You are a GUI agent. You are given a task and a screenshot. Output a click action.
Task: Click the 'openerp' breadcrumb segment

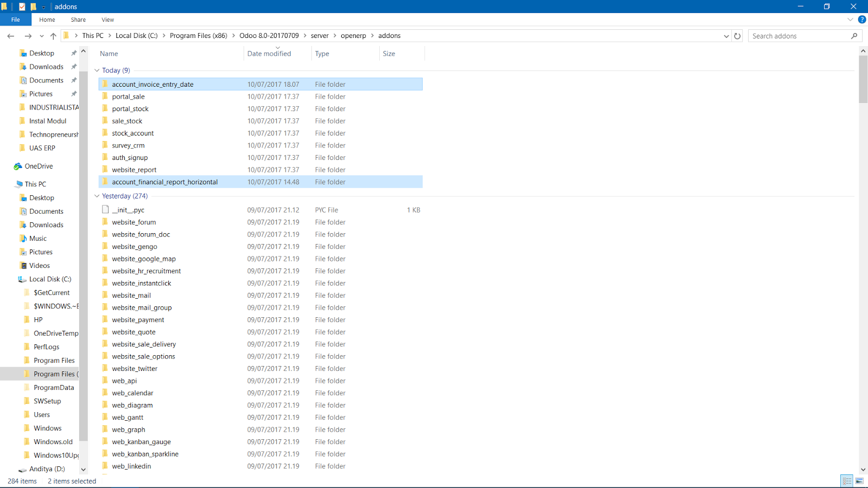point(353,36)
